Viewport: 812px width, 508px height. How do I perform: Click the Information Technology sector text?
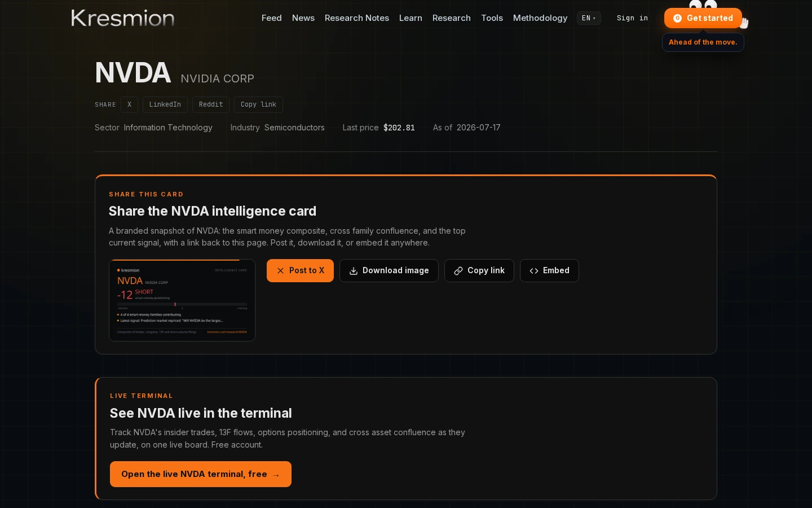coord(168,128)
